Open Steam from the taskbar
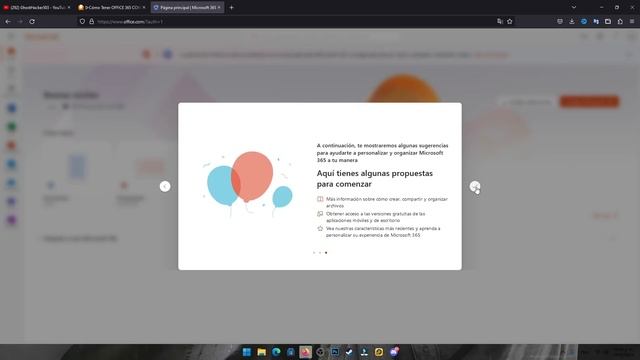This screenshot has height=360, width=640. click(349, 352)
